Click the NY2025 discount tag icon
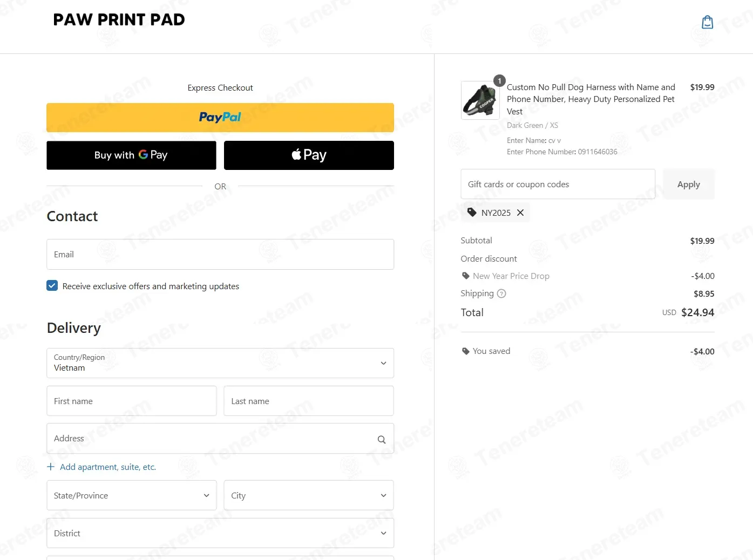 [472, 212]
